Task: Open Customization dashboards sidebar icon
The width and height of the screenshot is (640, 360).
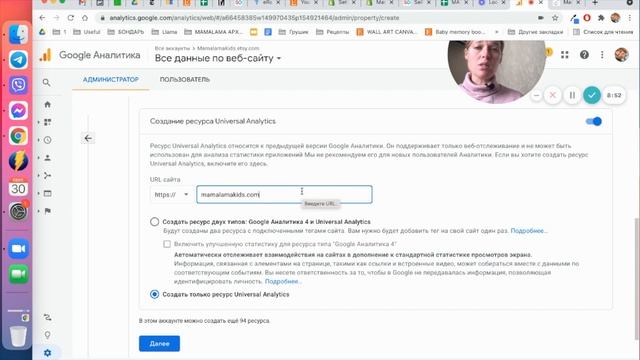Action: (47, 122)
